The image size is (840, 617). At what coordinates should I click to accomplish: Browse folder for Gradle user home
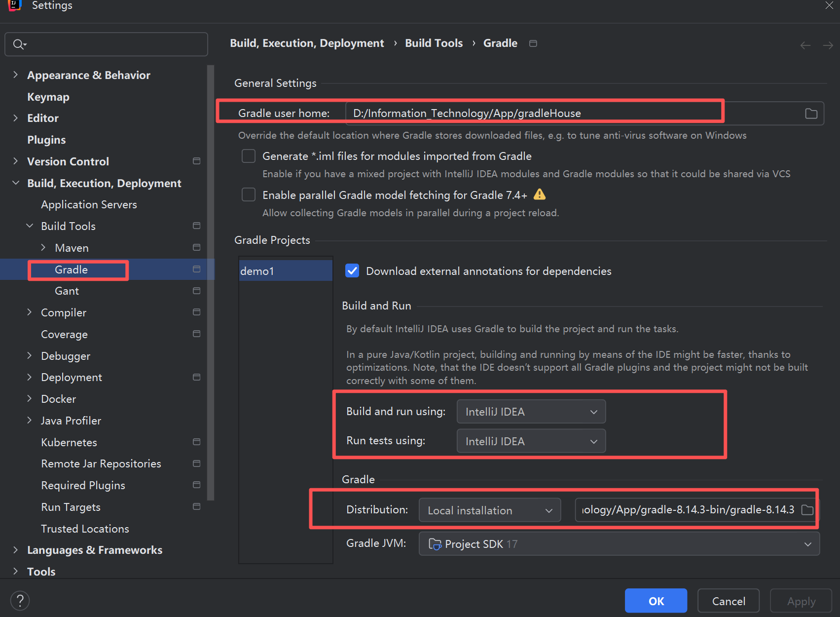[x=811, y=114]
